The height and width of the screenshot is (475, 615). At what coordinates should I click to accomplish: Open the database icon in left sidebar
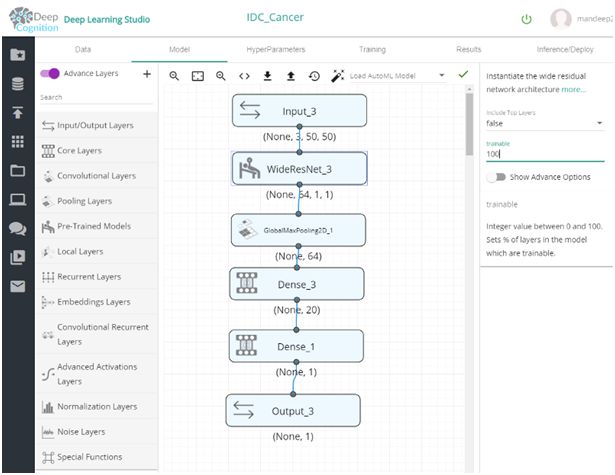click(x=17, y=83)
